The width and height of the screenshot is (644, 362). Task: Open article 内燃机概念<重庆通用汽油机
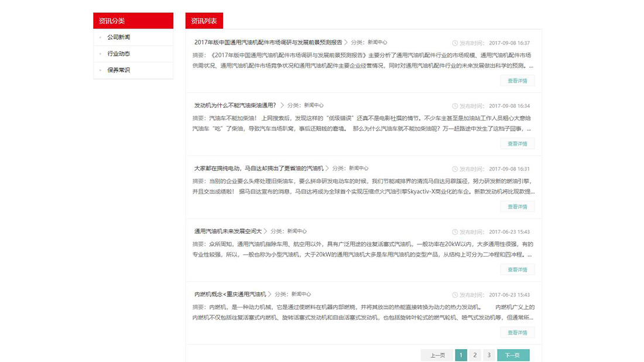coord(230,294)
